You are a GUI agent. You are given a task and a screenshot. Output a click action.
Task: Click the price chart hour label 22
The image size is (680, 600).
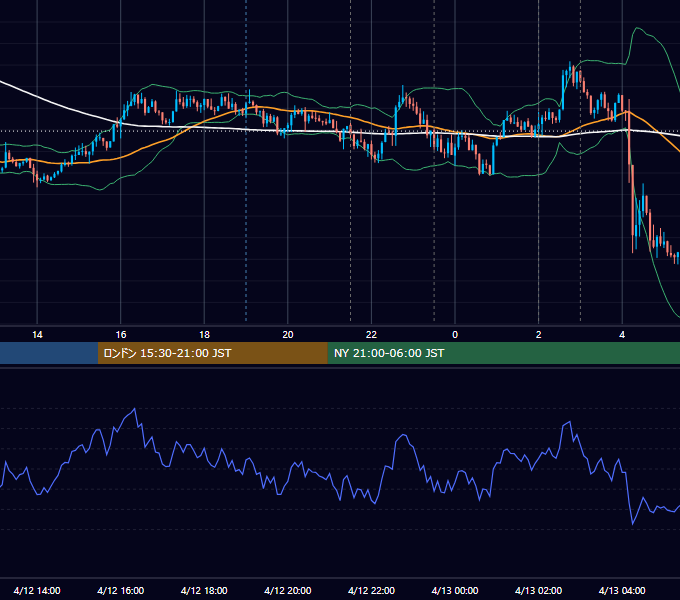(371, 335)
